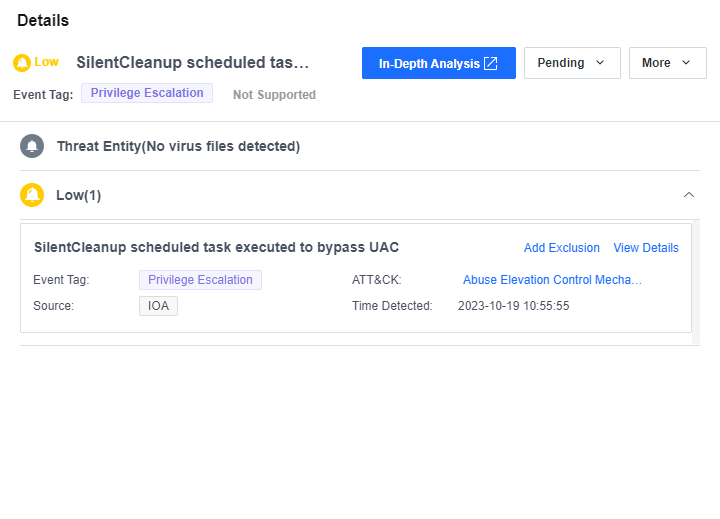Click the yellow bell icon beside Low(1)
The image size is (720, 519).
click(x=32, y=195)
